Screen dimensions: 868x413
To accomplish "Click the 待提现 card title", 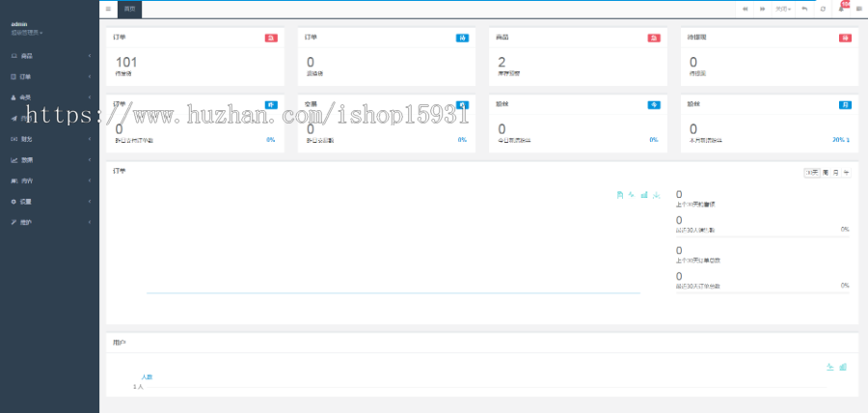I will (x=696, y=37).
